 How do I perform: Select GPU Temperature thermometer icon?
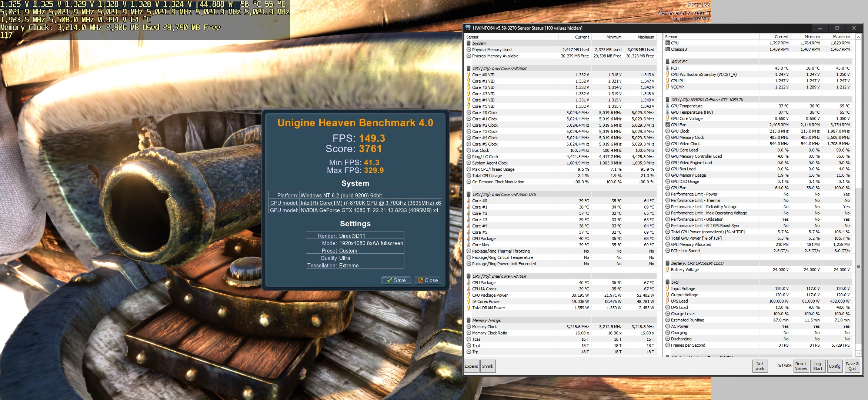point(668,106)
